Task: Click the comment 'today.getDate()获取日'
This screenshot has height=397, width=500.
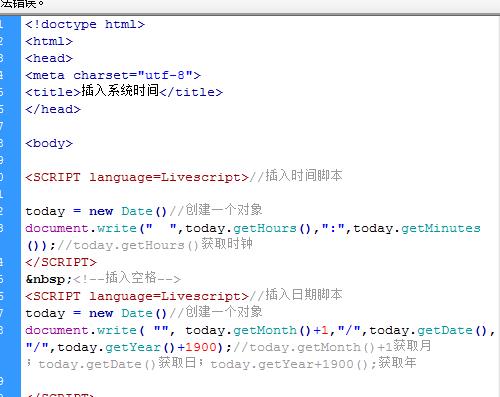Action: (117, 363)
